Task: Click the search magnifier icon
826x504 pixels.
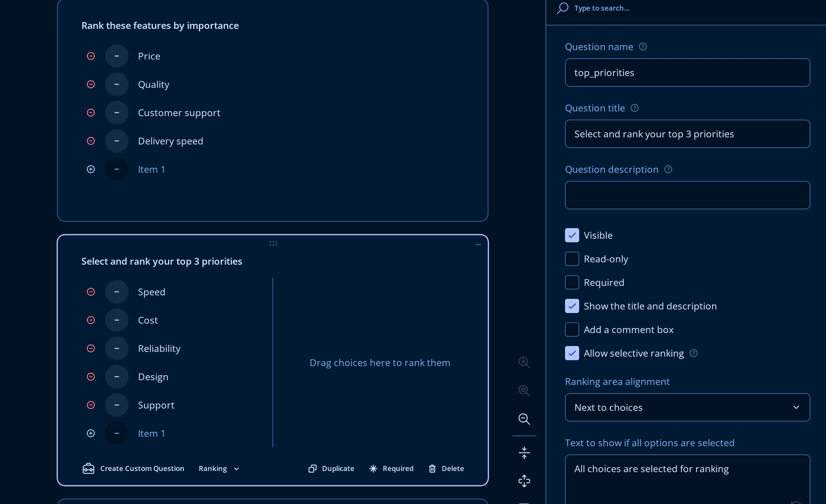Action: click(x=562, y=8)
